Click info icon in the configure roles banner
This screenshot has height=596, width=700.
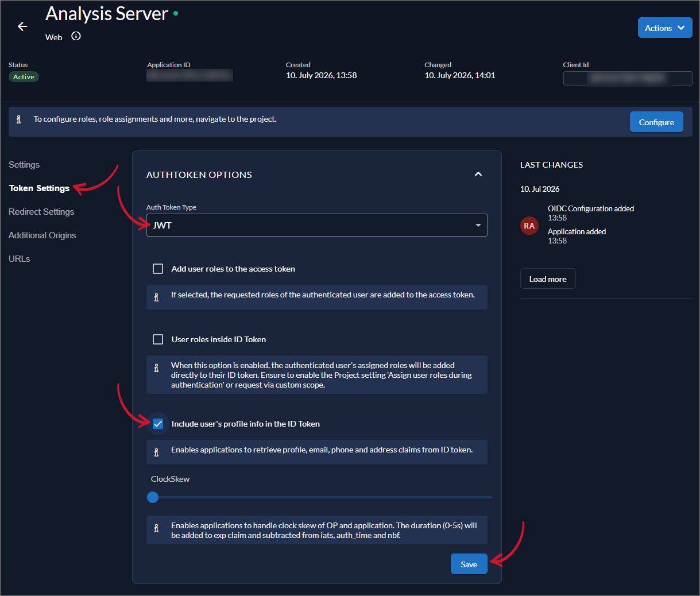coord(19,119)
